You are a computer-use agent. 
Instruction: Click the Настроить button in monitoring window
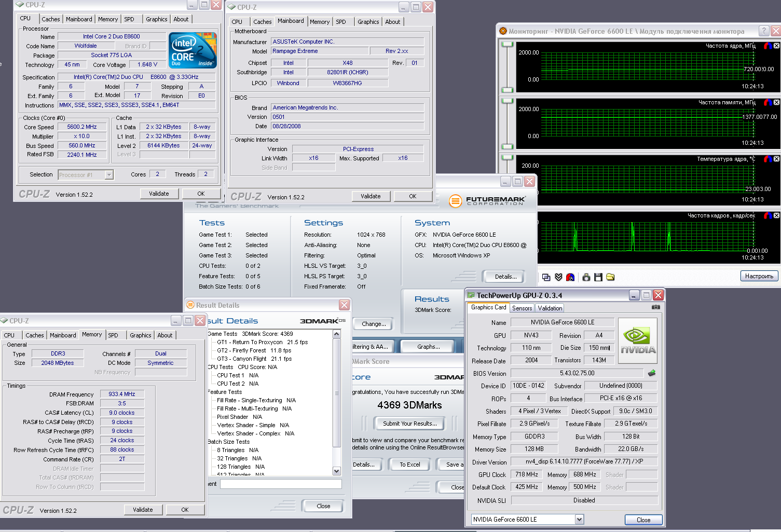(x=759, y=276)
